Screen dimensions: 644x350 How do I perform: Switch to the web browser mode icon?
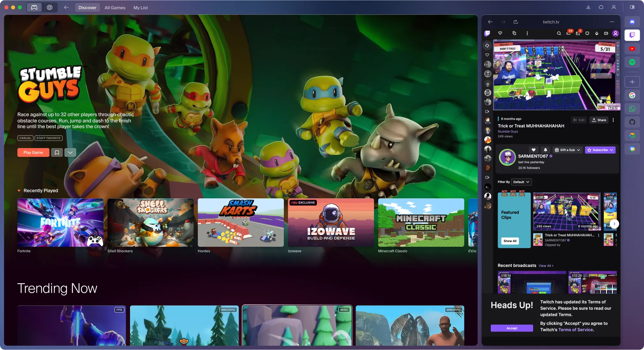(50, 7)
